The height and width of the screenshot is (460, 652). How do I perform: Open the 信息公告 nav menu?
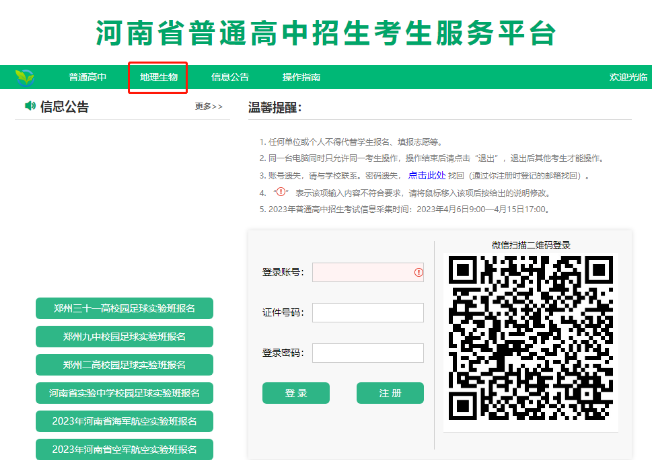[230, 77]
